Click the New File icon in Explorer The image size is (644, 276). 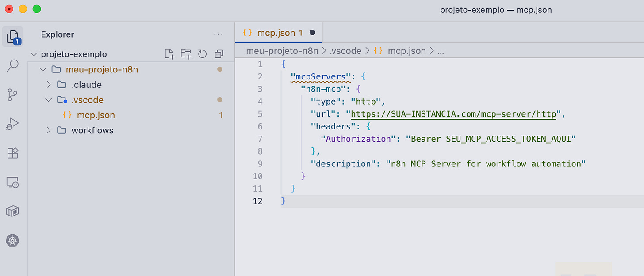tap(169, 54)
